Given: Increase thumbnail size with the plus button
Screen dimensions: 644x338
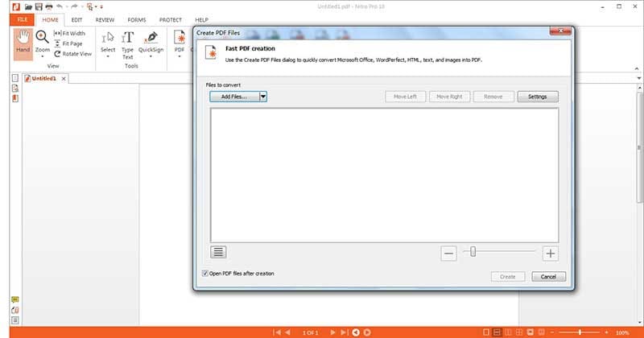Looking at the screenshot, I should (551, 253).
